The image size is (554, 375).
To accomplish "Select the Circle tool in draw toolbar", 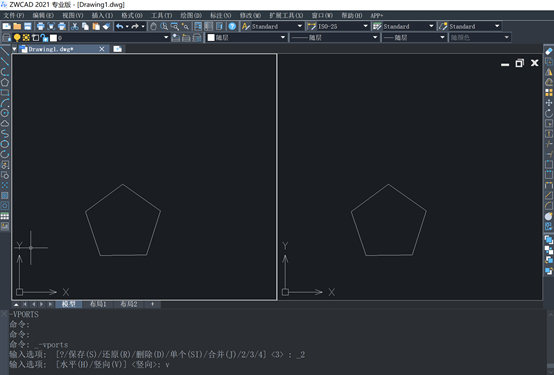I will click(x=5, y=113).
